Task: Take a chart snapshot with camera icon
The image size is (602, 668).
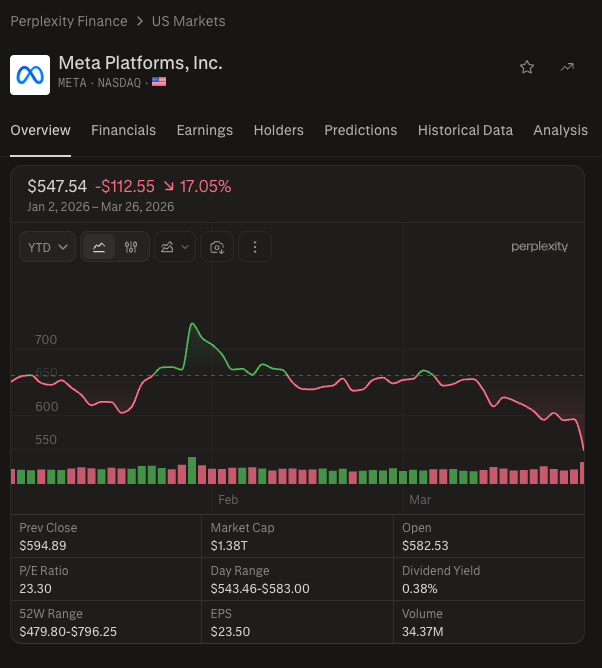Action: (x=217, y=247)
